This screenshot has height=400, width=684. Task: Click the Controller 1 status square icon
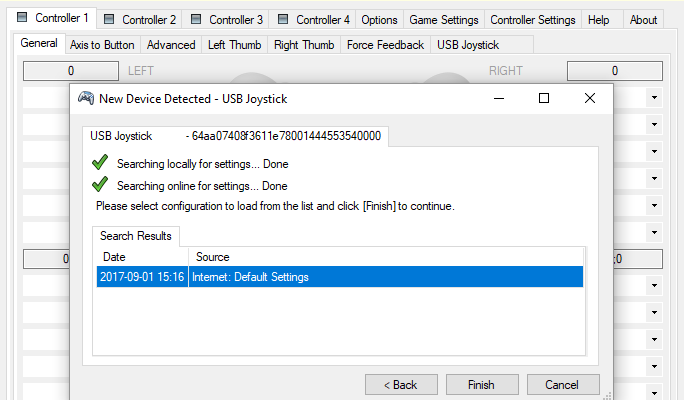click(23, 19)
